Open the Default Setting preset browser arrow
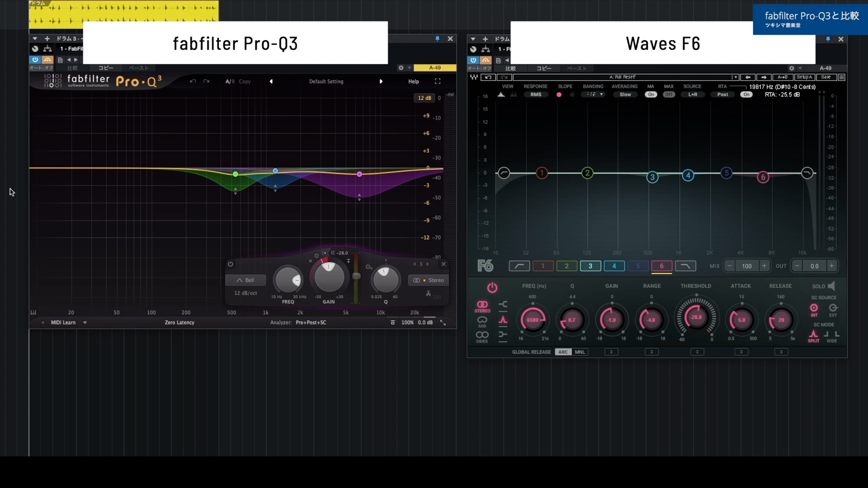The image size is (868, 488). click(381, 81)
